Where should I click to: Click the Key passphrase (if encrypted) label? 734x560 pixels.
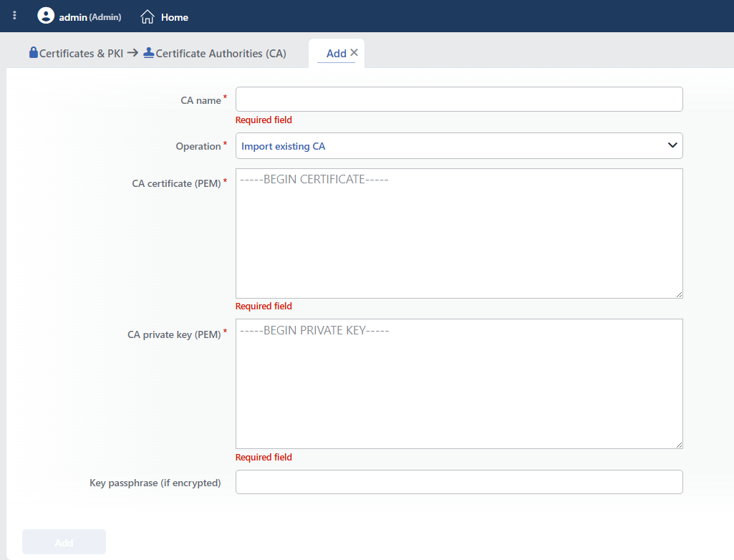155,483
